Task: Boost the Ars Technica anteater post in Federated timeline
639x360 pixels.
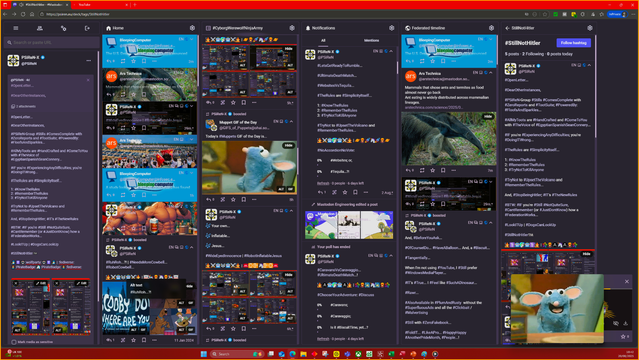Action: point(422,170)
